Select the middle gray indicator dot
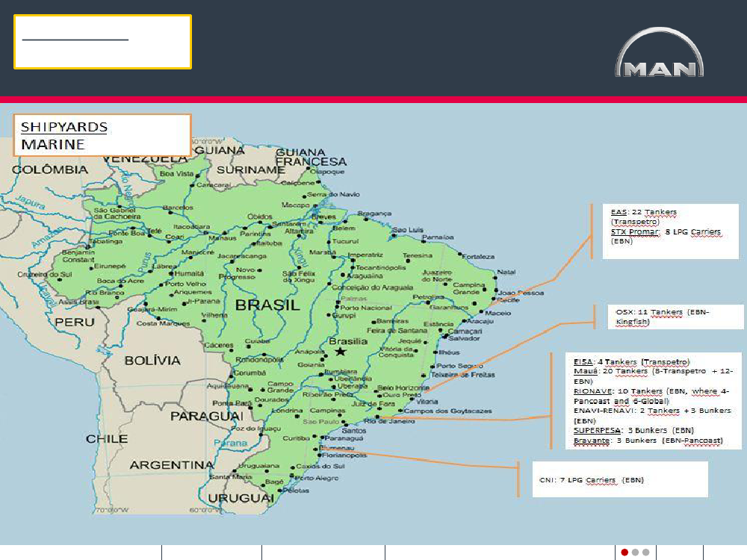 tap(635, 553)
